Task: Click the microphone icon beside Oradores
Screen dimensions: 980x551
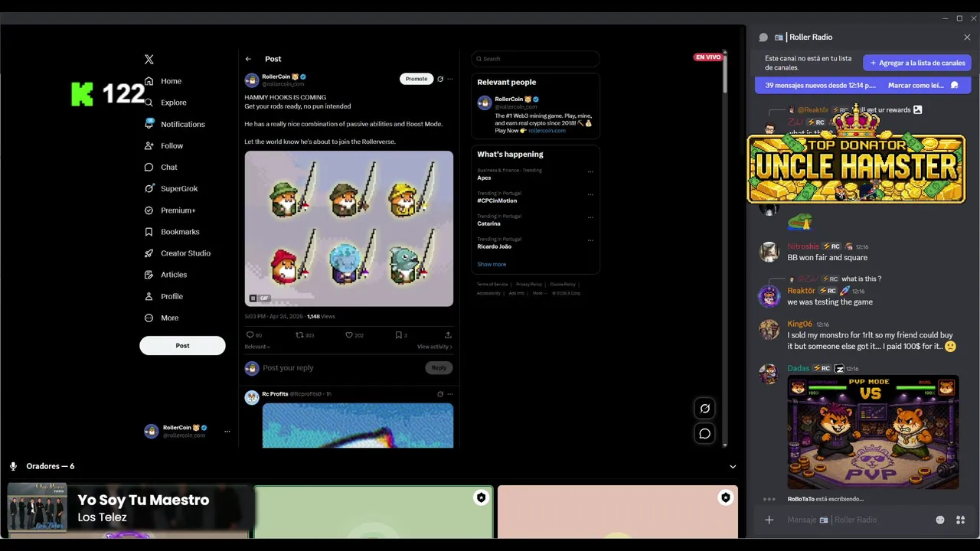Action: (13, 466)
